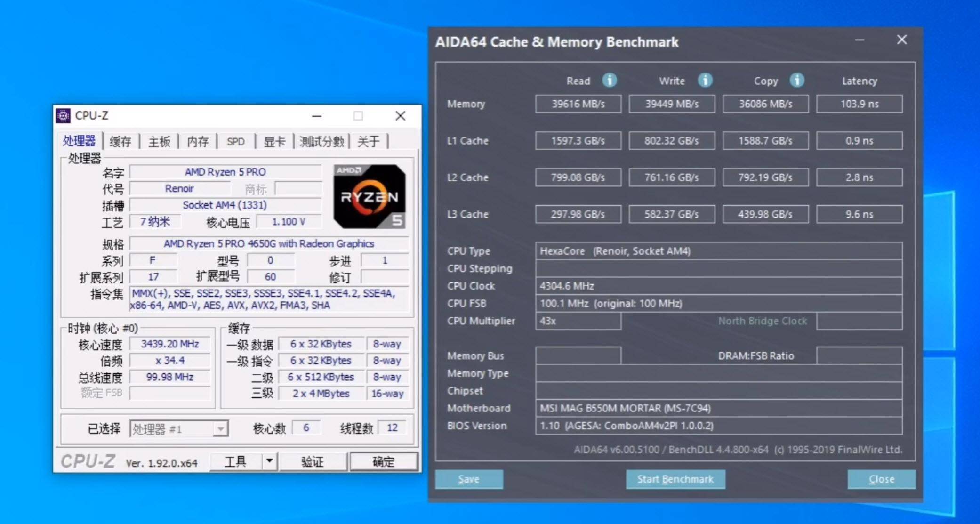
Task: Click Start Benchmark in AIDA64
Action: 675,479
